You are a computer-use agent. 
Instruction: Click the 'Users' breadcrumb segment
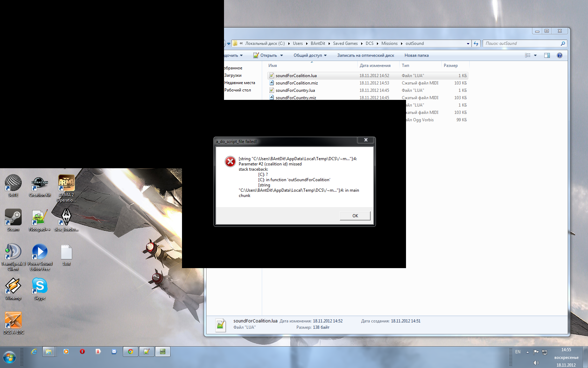click(298, 43)
